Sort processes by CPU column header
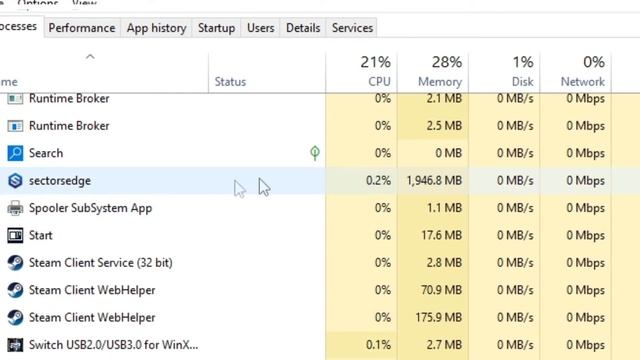This screenshot has width=640, height=360. [362, 72]
